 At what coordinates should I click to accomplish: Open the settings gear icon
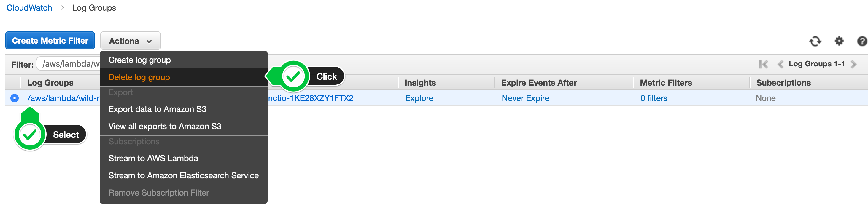click(839, 41)
